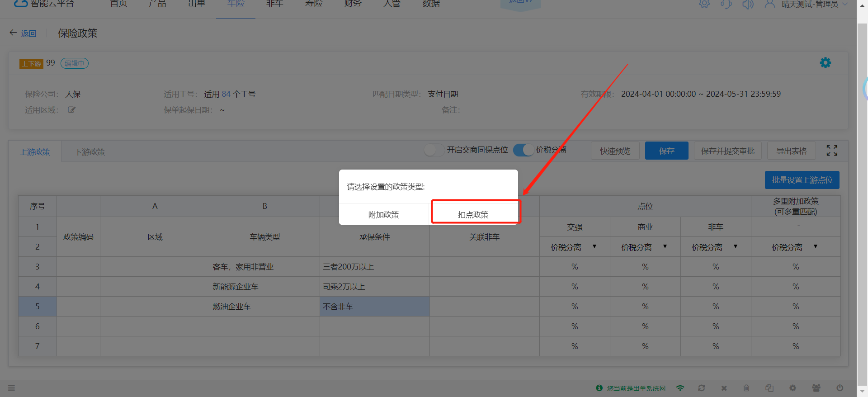
Task: Click the user avatar icon
Action: [769, 4]
